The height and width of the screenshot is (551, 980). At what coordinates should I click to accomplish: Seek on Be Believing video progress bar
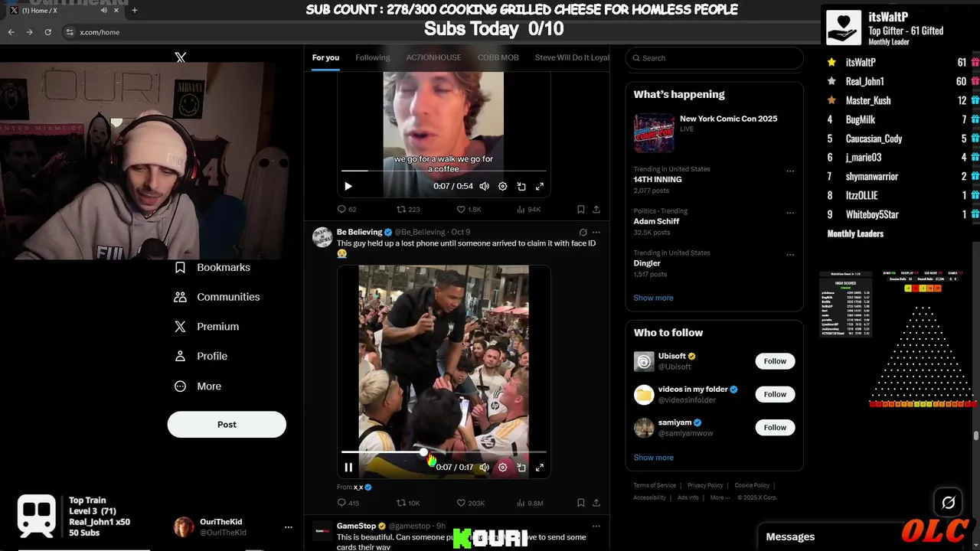(x=444, y=452)
